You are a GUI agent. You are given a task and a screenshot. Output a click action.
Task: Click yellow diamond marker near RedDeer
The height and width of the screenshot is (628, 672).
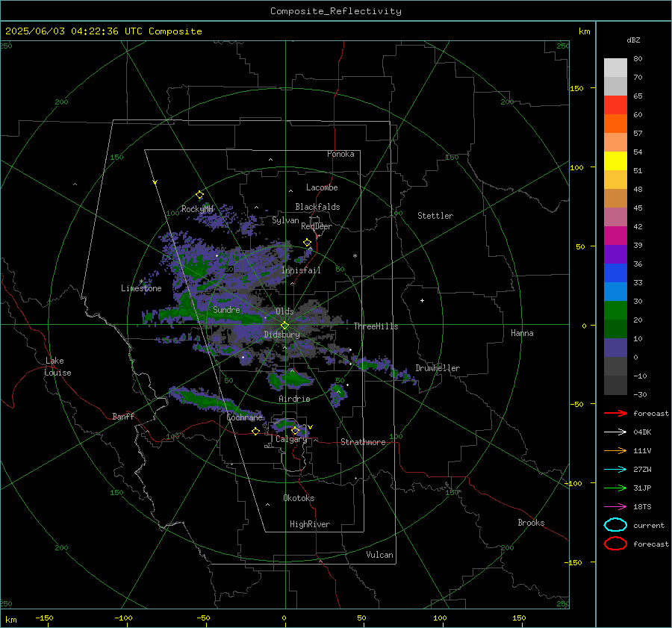click(307, 243)
